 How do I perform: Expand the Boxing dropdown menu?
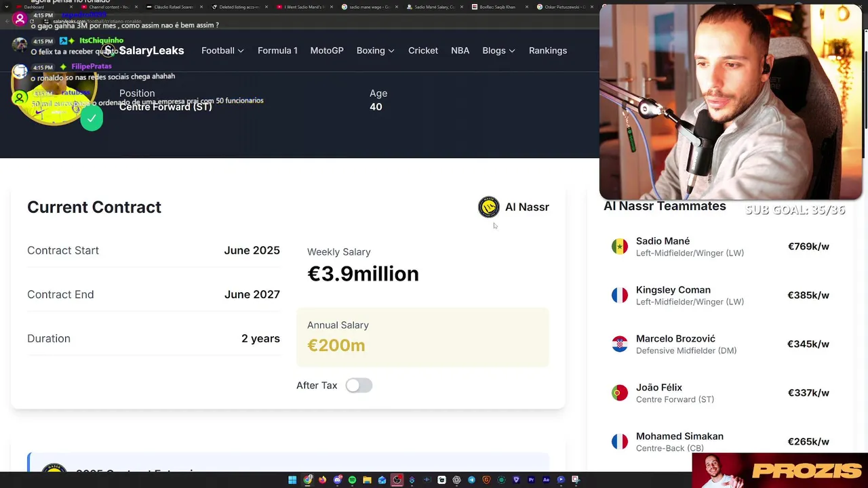tap(376, 51)
